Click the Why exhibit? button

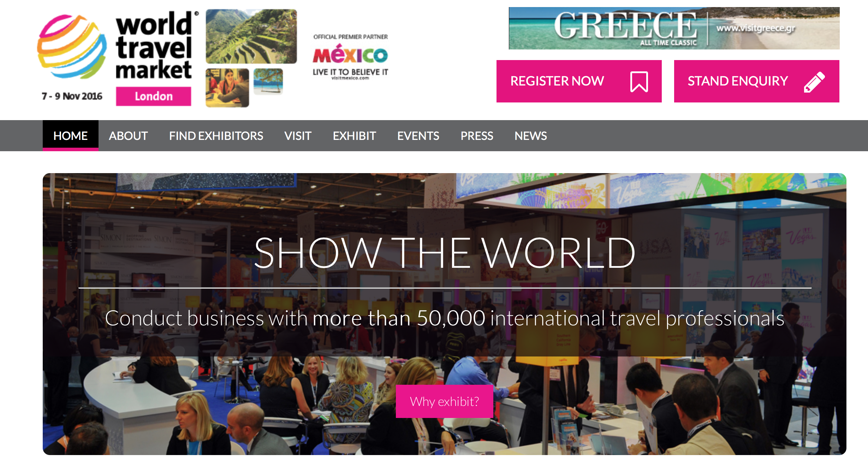(x=445, y=401)
